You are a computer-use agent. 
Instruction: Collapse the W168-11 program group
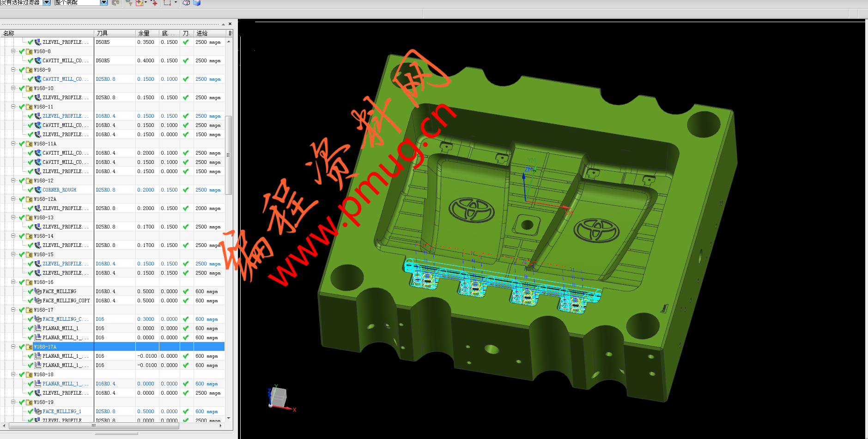[x=13, y=107]
